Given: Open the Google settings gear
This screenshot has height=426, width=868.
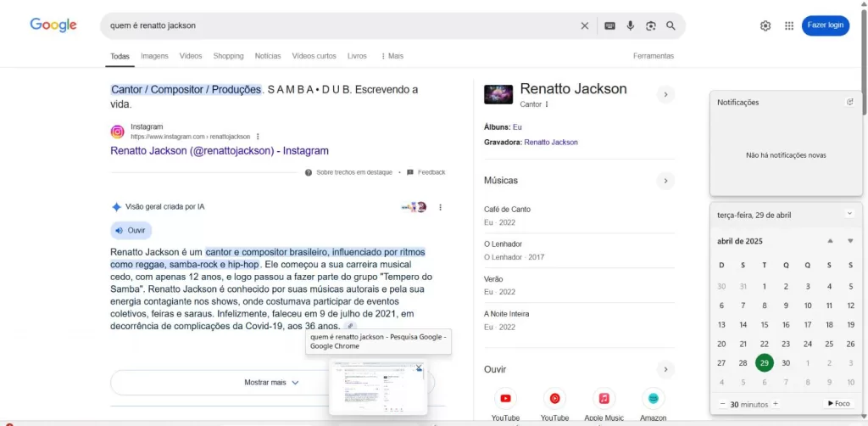Looking at the screenshot, I should (x=765, y=25).
